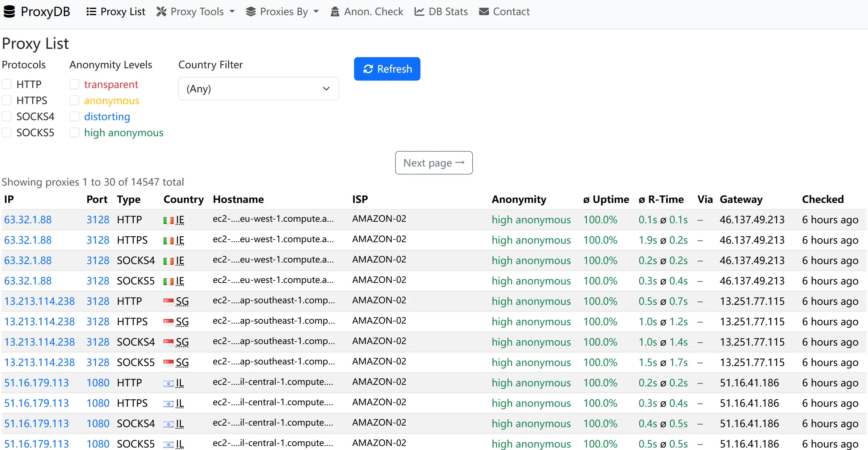Check the SOCKS5 protocol checkbox
Viewport: 868px width, 450px height.
[7, 132]
